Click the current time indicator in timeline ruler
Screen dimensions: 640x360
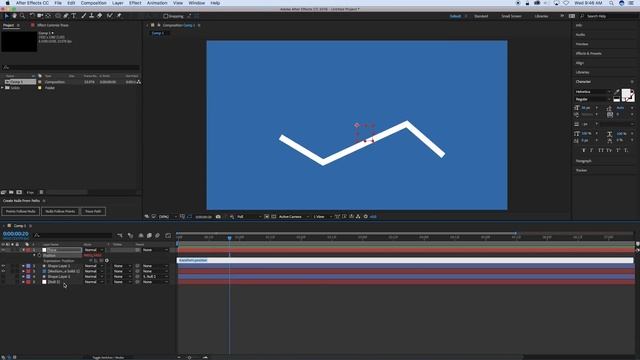pyautogui.click(x=229, y=238)
